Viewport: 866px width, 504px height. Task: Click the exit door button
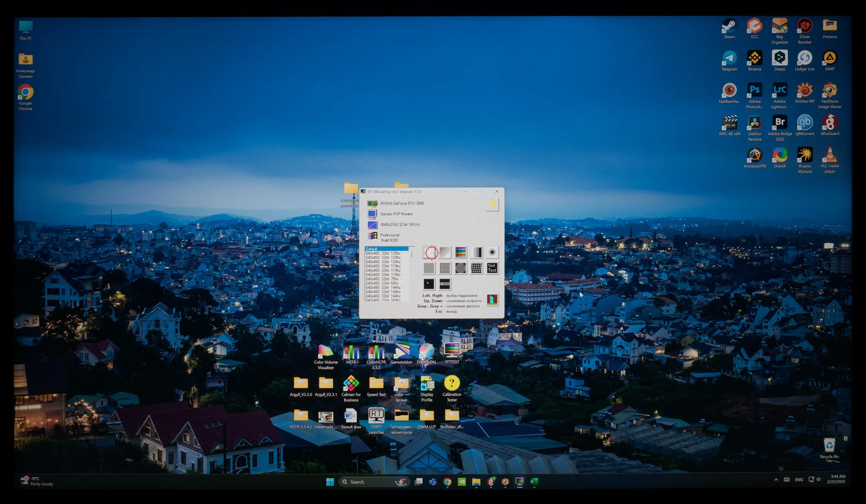492,300
